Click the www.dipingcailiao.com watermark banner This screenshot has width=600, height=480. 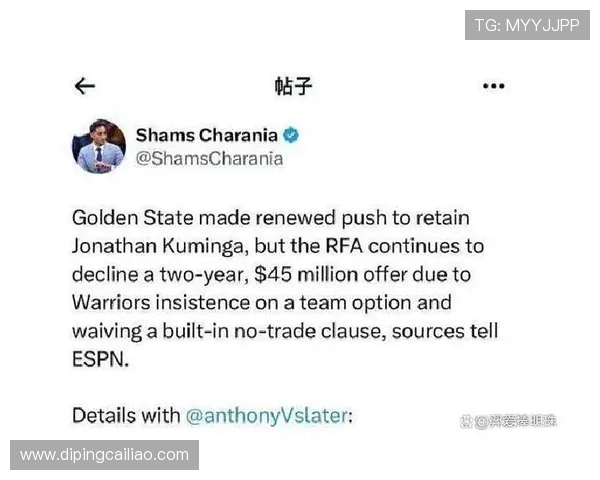104,455
